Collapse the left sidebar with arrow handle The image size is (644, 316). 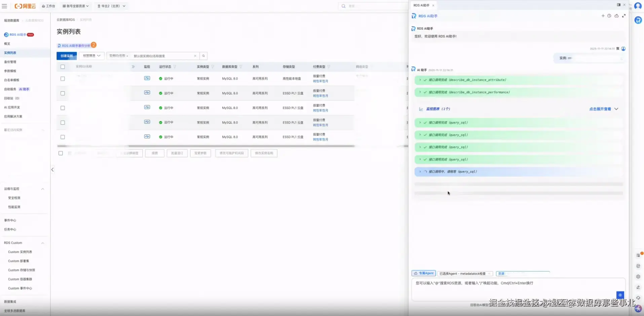(x=52, y=170)
